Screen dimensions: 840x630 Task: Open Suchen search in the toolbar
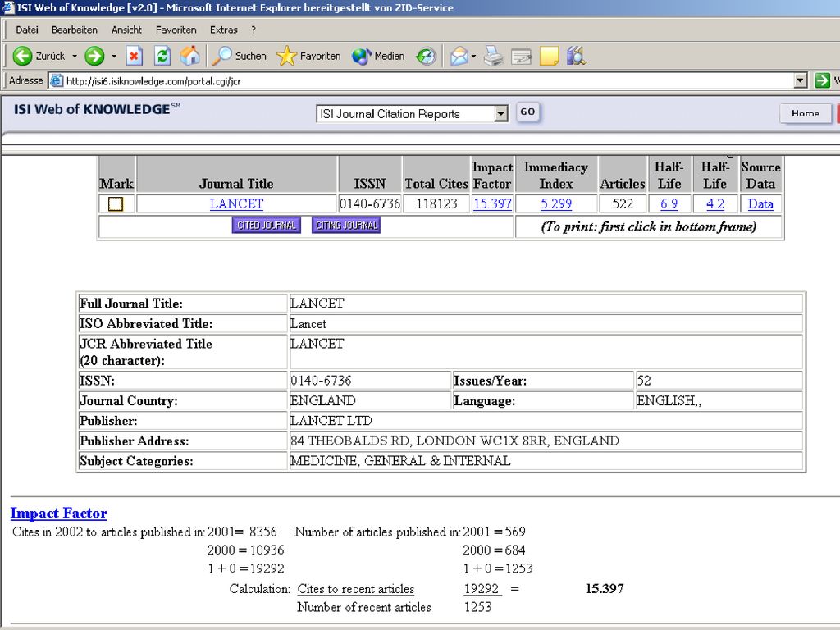pyautogui.click(x=239, y=56)
